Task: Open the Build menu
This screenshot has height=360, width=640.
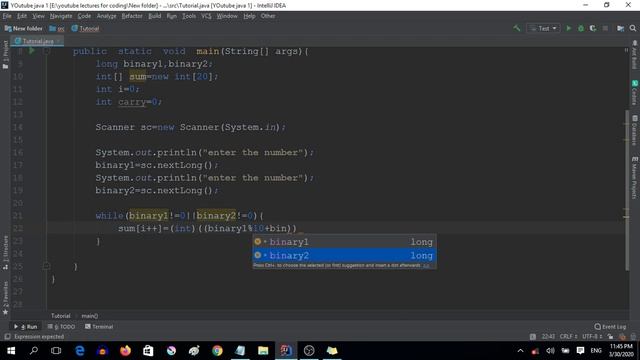Action: (x=154, y=16)
